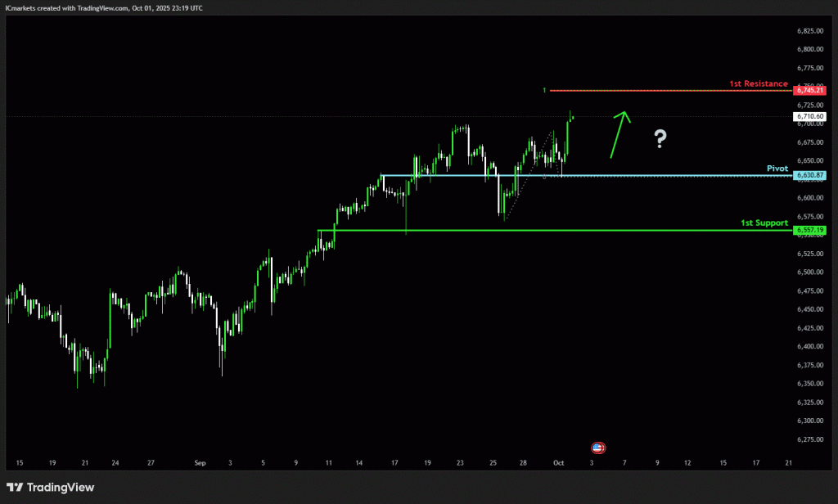Select the Pivot text label
838x504 pixels.
click(x=777, y=169)
